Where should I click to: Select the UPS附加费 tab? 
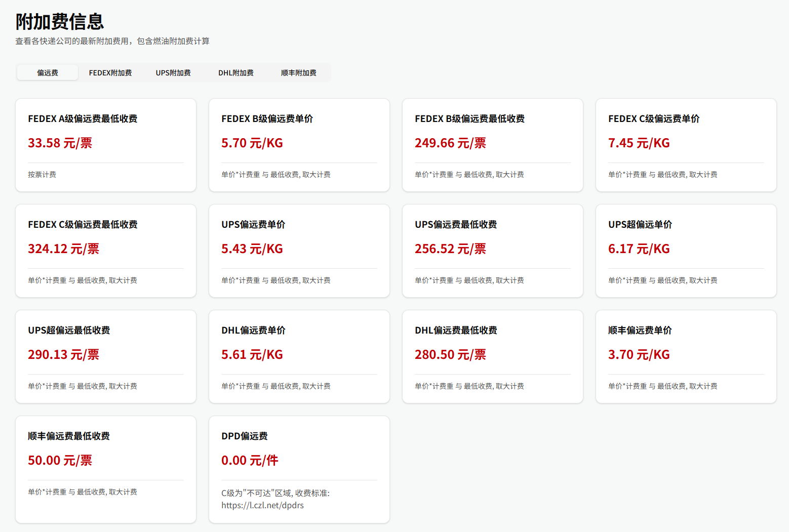click(x=173, y=72)
